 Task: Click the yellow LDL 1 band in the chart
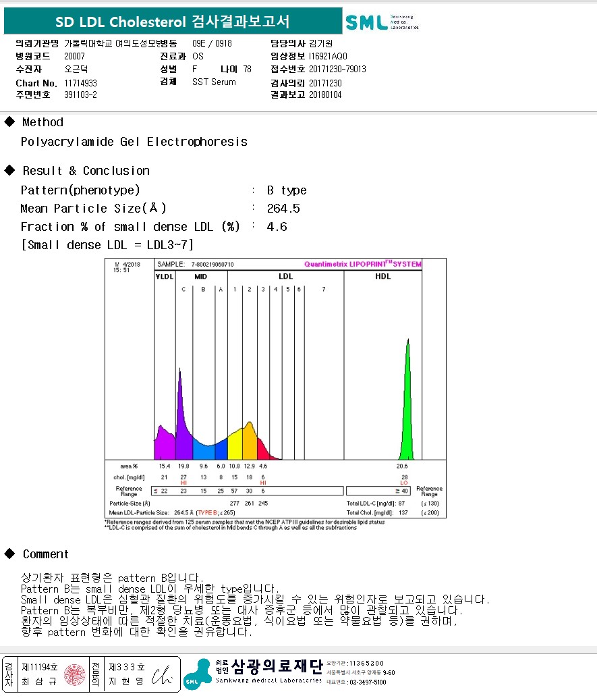point(235,446)
